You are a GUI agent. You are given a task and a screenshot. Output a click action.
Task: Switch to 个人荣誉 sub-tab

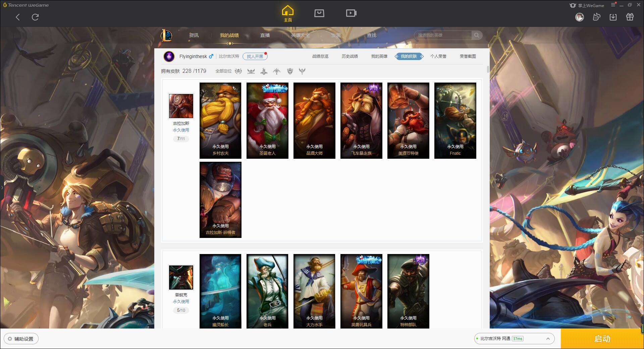click(x=438, y=56)
